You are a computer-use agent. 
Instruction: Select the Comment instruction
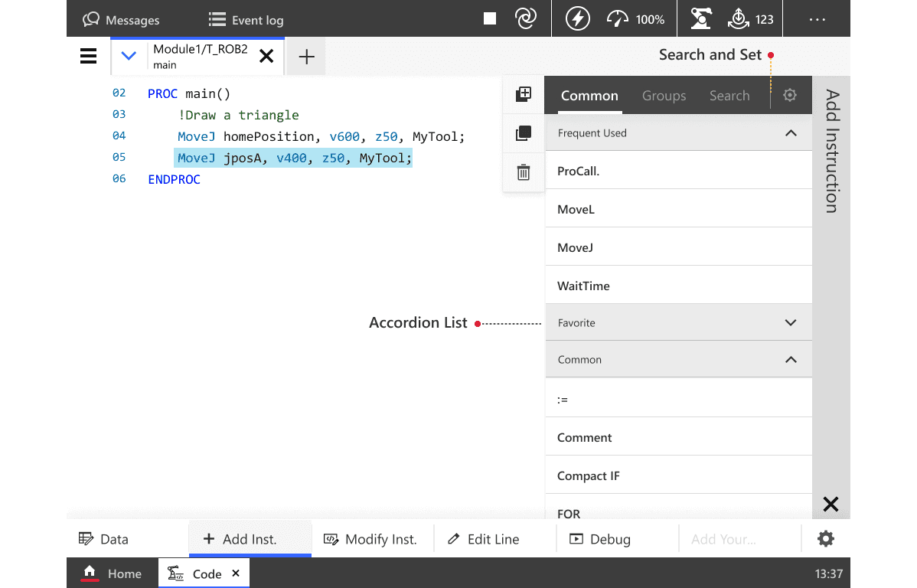678,437
